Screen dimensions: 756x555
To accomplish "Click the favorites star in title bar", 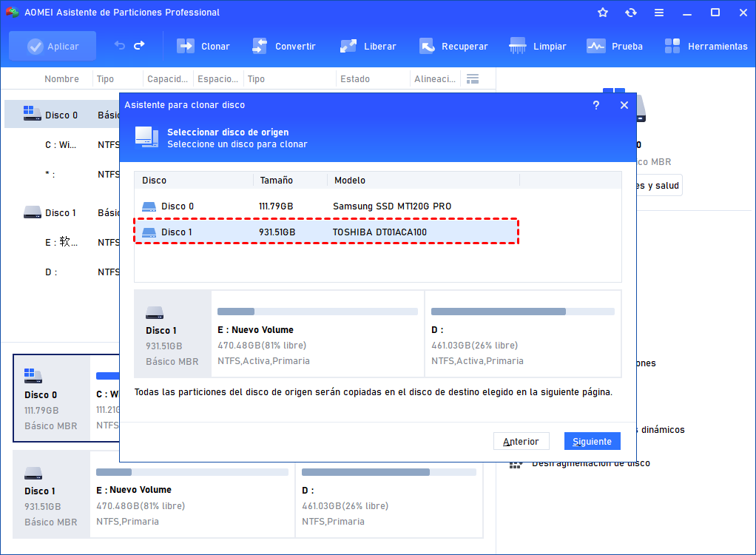I will [x=603, y=13].
